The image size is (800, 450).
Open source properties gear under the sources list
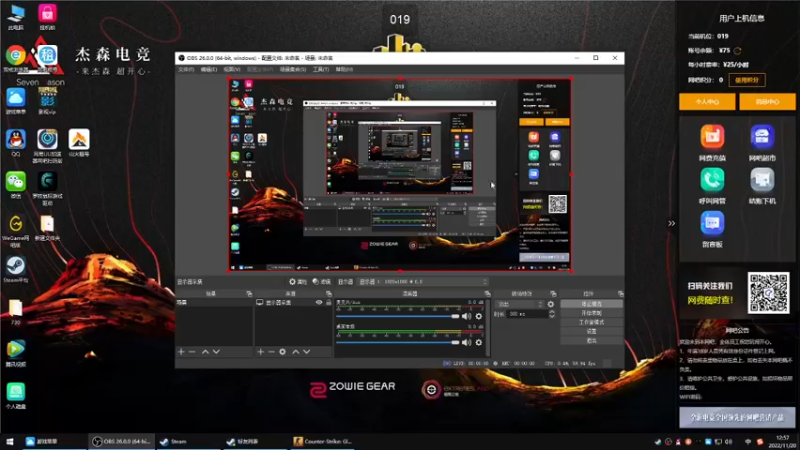pyautogui.click(x=283, y=352)
